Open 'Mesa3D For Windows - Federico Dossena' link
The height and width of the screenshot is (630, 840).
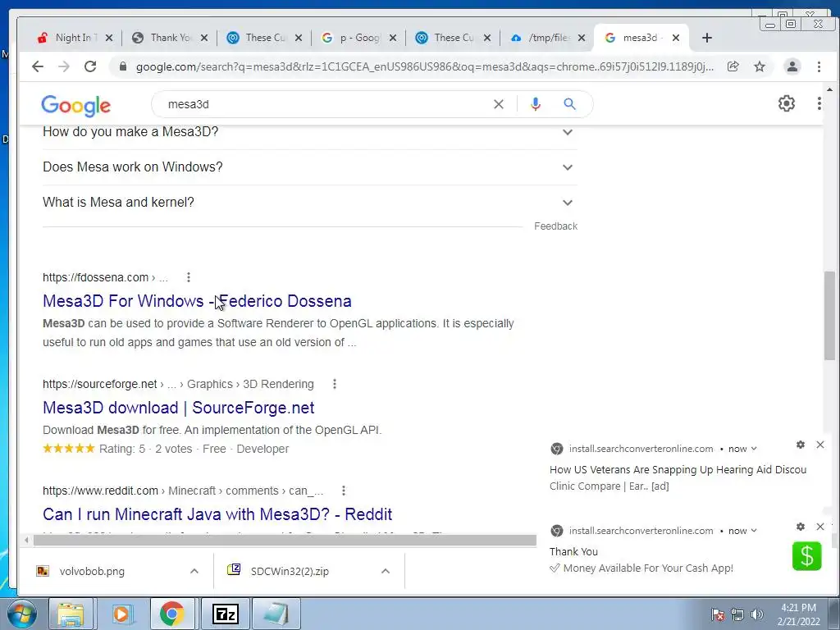click(197, 301)
